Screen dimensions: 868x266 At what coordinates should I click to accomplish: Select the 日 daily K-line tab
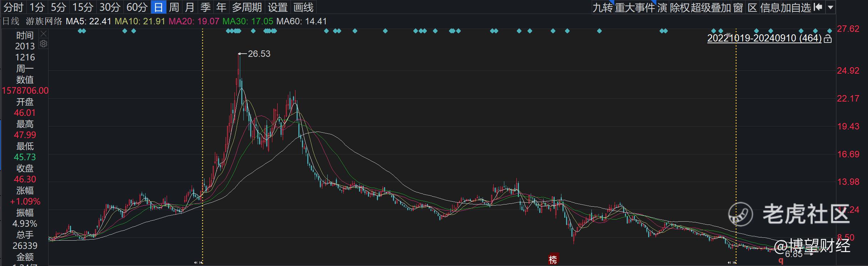click(x=158, y=7)
